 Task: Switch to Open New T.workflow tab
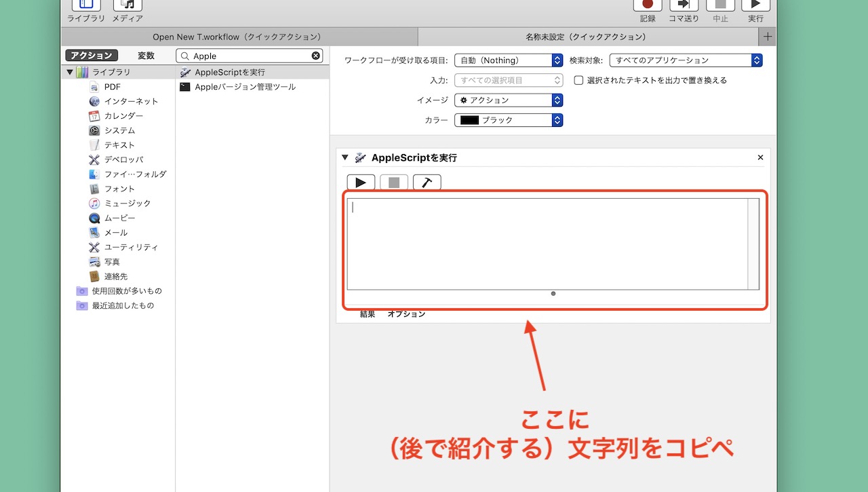[x=239, y=37]
